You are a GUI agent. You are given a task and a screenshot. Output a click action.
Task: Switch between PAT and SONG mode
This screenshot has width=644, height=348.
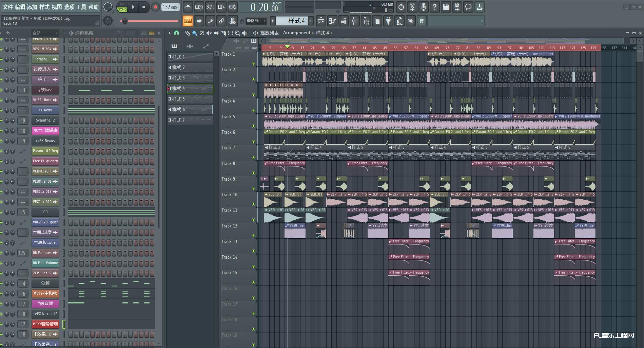coord(122,7)
